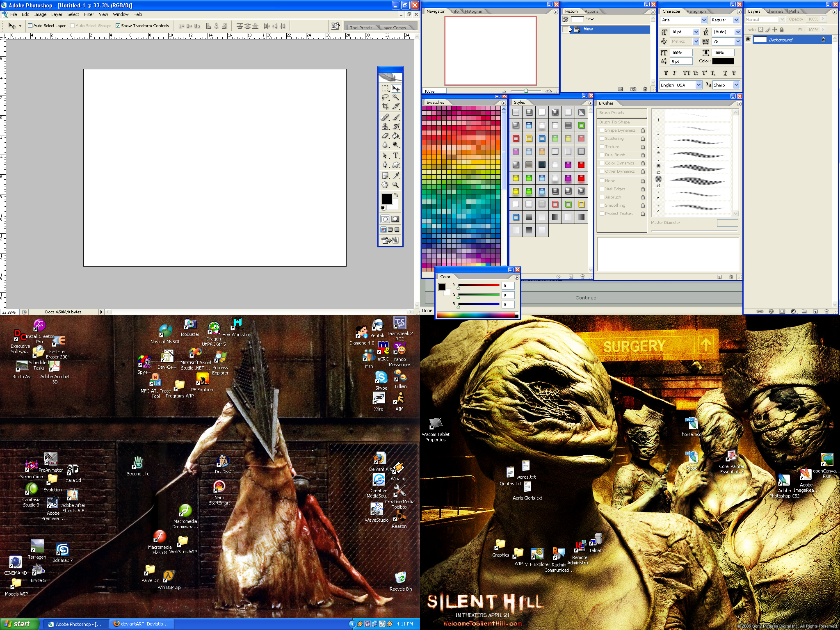Enable Quick Mask mode in toolbox
The width and height of the screenshot is (840, 630).
tap(395, 219)
